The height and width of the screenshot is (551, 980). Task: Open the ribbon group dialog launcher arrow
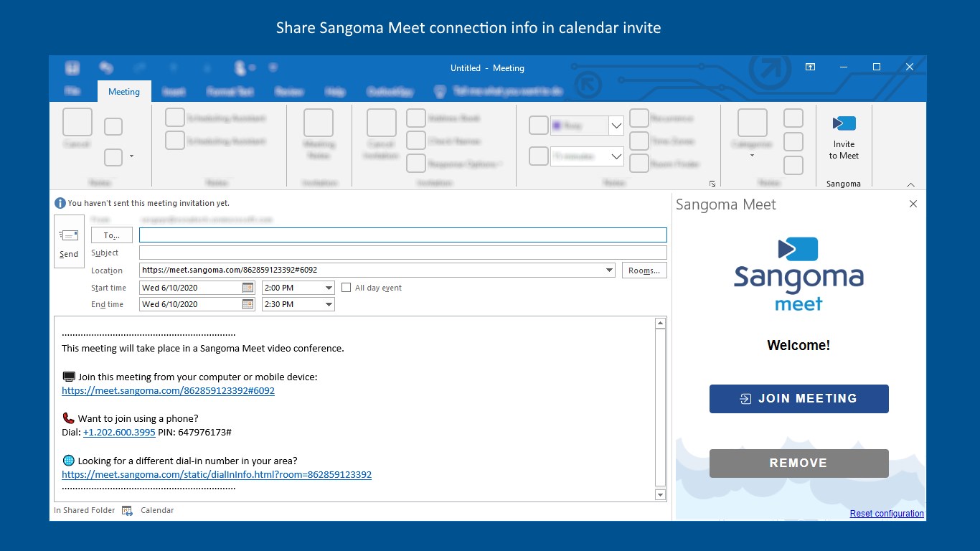712,184
